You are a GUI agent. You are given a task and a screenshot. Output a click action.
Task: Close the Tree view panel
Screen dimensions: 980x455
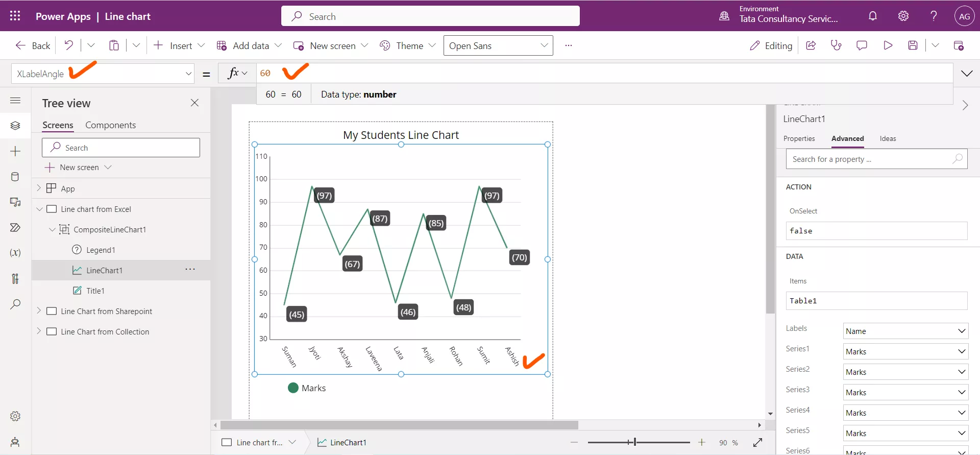[x=194, y=103]
